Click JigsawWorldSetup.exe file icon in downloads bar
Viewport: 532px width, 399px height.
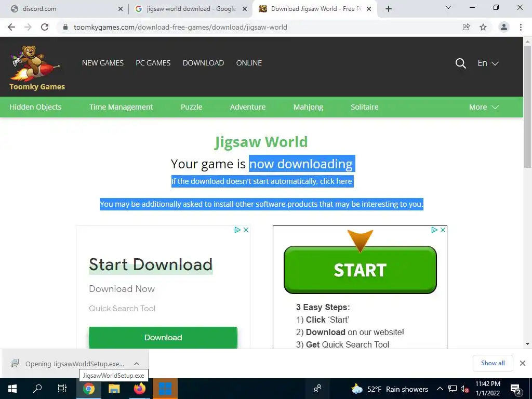coord(15,364)
